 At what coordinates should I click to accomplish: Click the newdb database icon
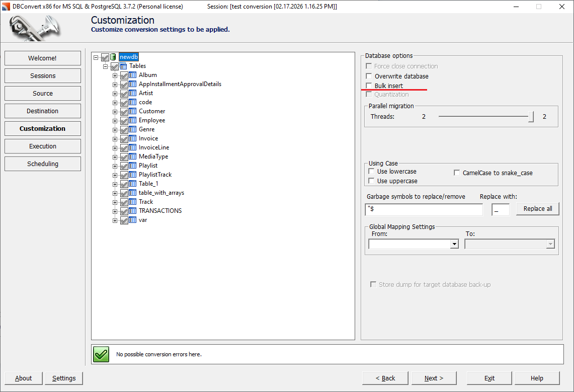click(x=114, y=57)
